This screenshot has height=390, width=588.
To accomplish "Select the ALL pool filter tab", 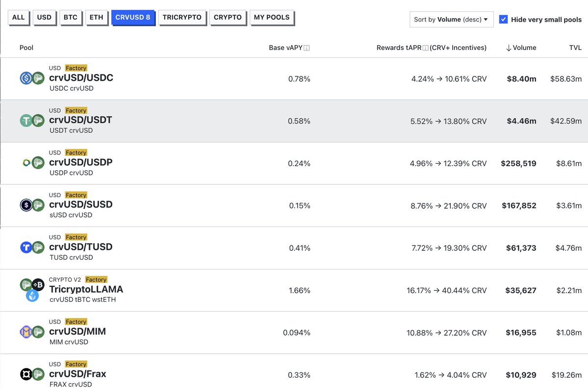I will point(19,18).
